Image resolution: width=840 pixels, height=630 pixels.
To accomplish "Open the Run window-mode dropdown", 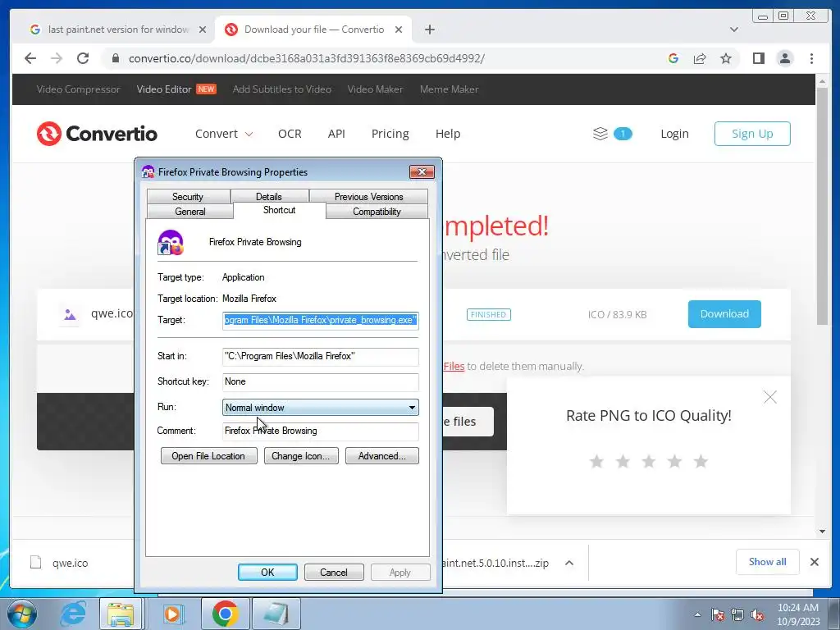I will click(321, 407).
